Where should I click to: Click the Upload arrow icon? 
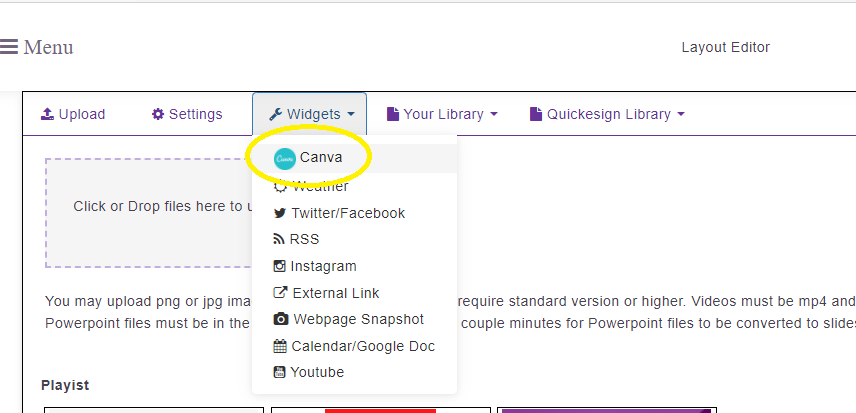47,114
